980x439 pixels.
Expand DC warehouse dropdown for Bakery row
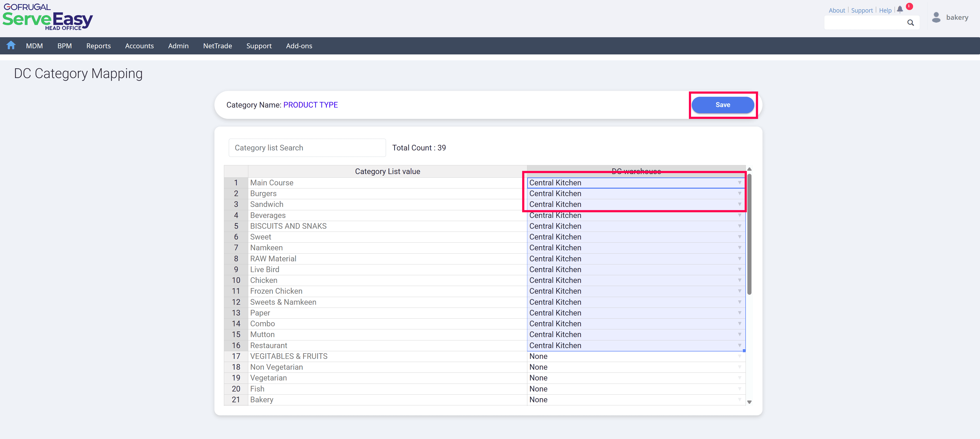tap(739, 400)
